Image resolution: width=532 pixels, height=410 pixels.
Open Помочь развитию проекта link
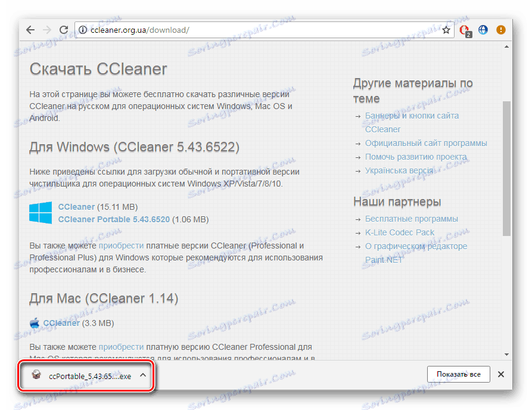[x=416, y=157]
